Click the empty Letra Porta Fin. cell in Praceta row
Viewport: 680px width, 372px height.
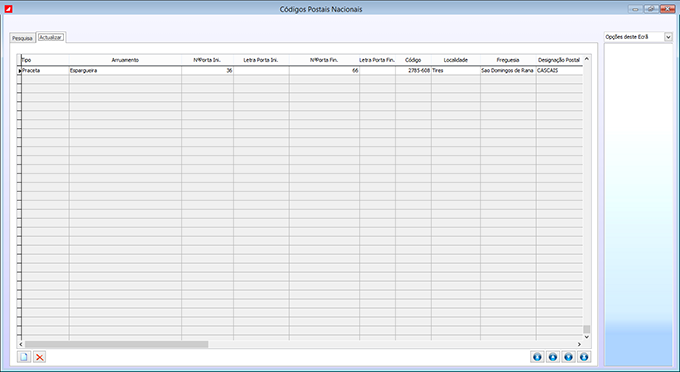[x=377, y=70]
